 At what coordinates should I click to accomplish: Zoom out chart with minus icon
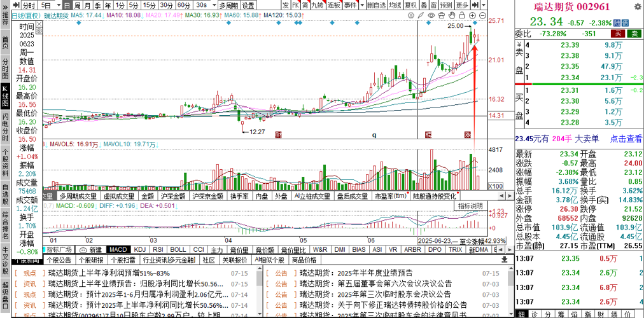point(482,15)
